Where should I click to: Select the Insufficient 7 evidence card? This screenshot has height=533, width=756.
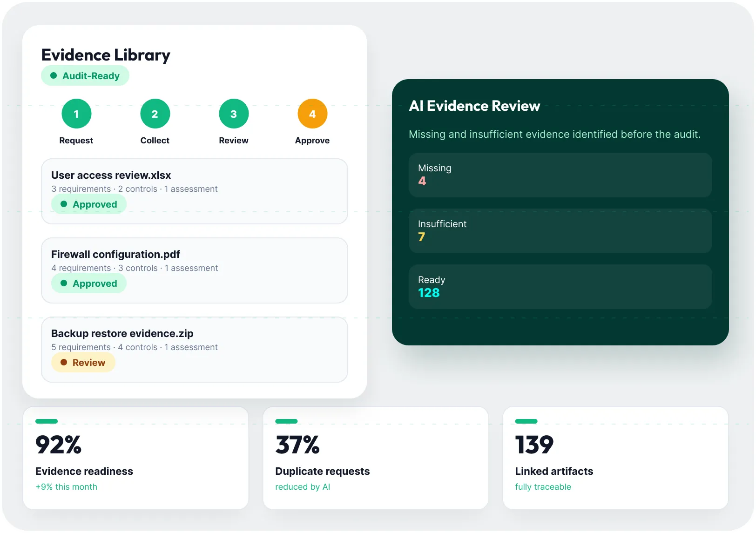[x=560, y=231]
